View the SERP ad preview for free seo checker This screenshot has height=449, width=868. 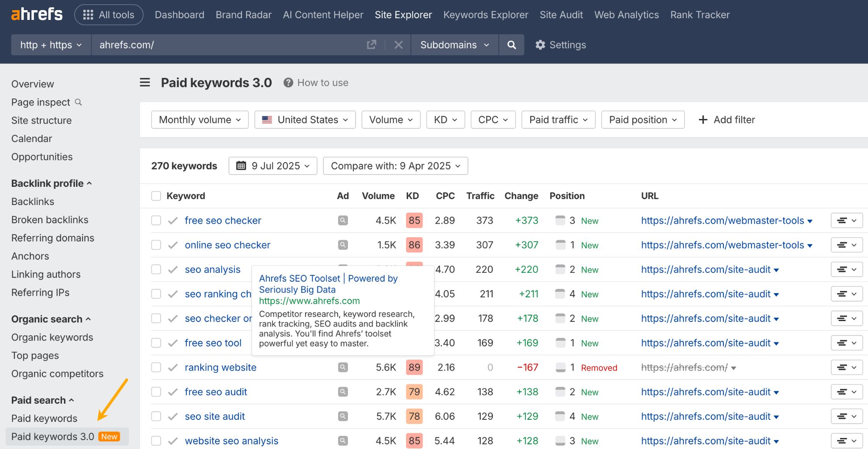(342, 220)
